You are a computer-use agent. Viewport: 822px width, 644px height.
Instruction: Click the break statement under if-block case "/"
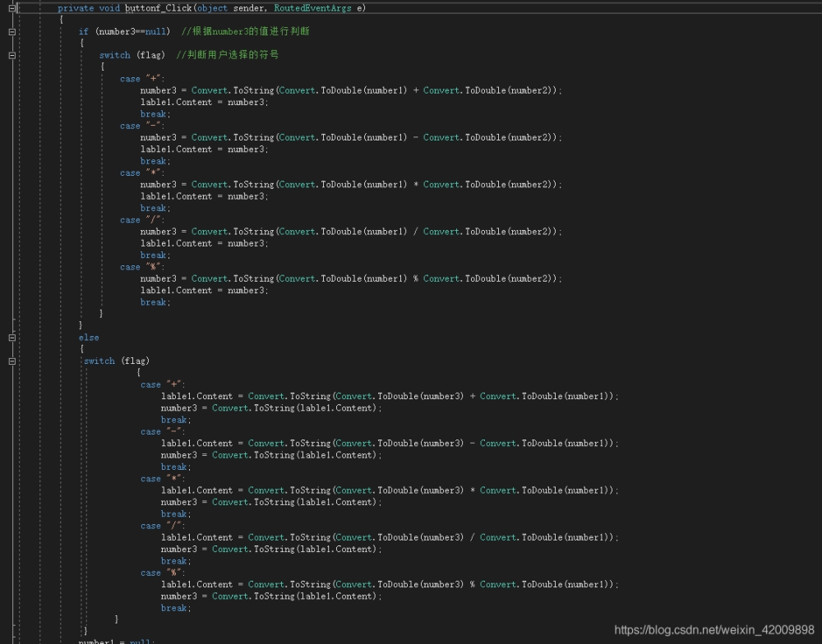pyautogui.click(x=155, y=255)
